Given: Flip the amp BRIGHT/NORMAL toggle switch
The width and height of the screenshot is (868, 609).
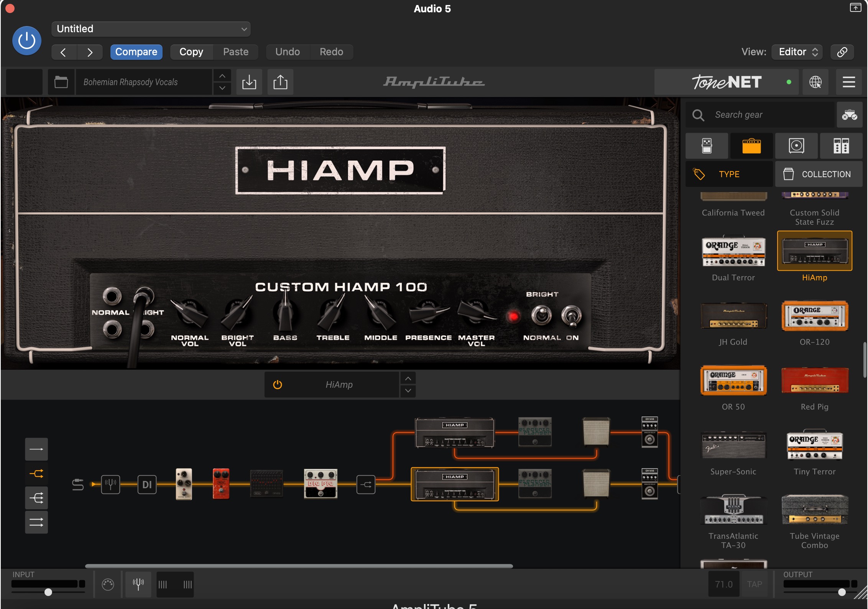Looking at the screenshot, I should tap(541, 316).
